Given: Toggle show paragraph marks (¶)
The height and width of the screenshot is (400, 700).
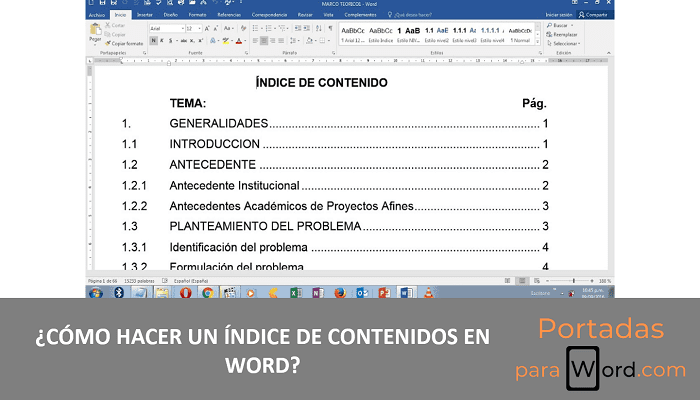Looking at the screenshot, I should coord(330,28).
